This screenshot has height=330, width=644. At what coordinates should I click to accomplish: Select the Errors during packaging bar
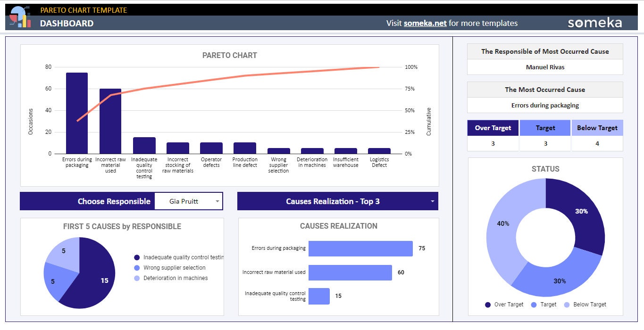(x=77, y=111)
